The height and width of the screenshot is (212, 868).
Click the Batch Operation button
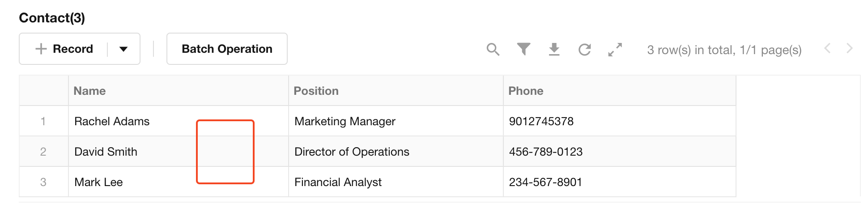pyautogui.click(x=227, y=49)
